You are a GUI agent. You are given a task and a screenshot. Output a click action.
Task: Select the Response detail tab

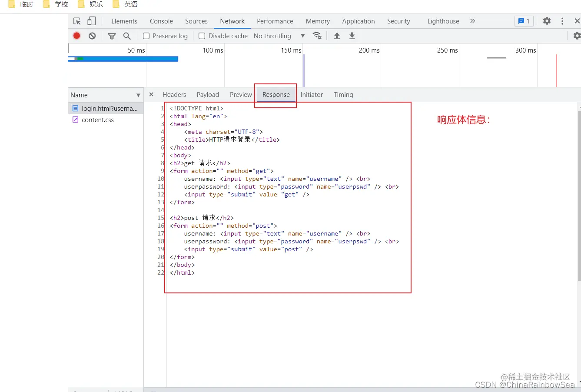click(276, 95)
